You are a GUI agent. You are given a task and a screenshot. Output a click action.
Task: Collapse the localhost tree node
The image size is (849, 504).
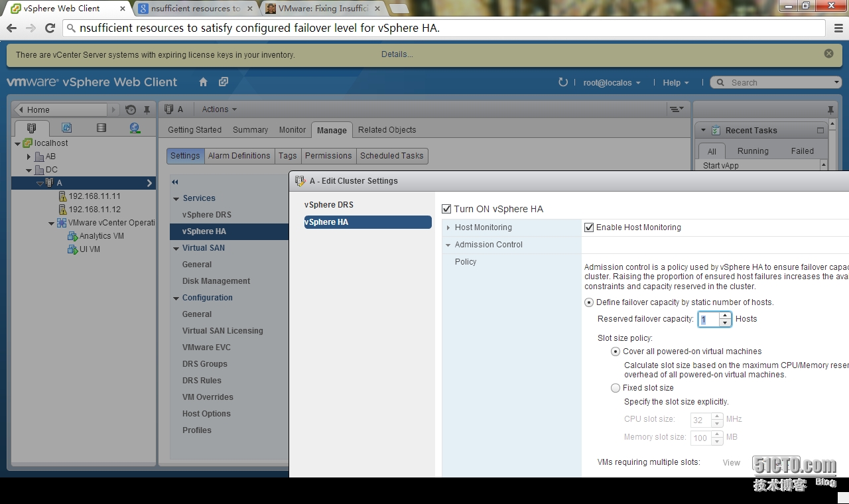[x=17, y=143]
